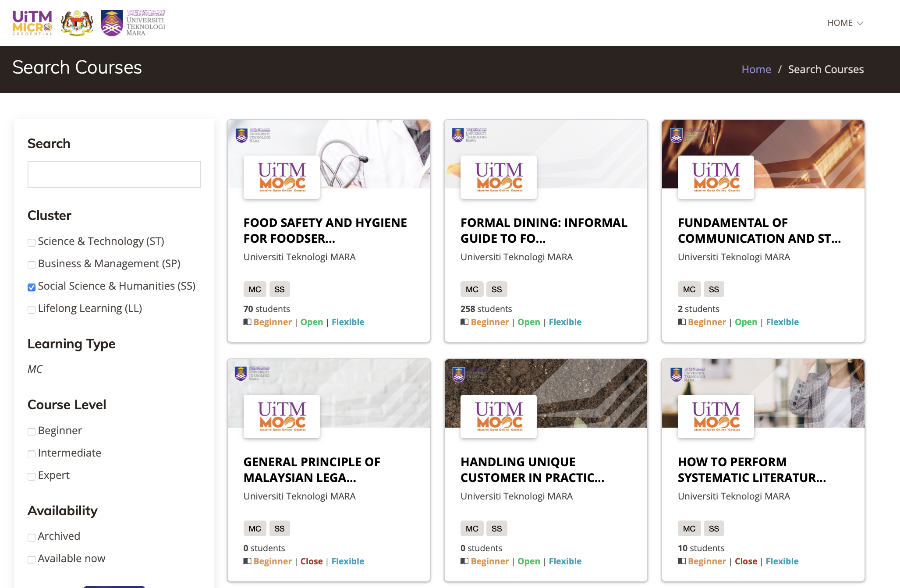Image resolution: width=900 pixels, height=588 pixels.
Task: Click the UiTM Micro Credential logo
Action: point(32,23)
